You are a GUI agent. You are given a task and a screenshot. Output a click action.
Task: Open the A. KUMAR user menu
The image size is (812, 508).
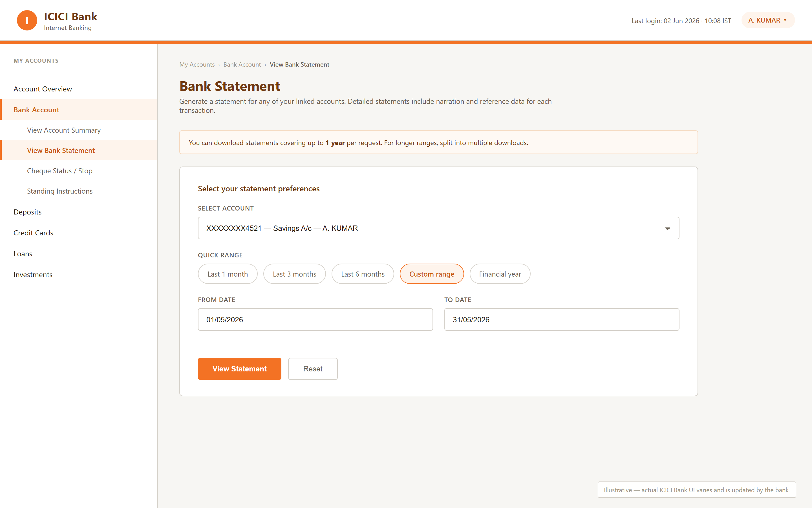pyautogui.click(x=768, y=20)
